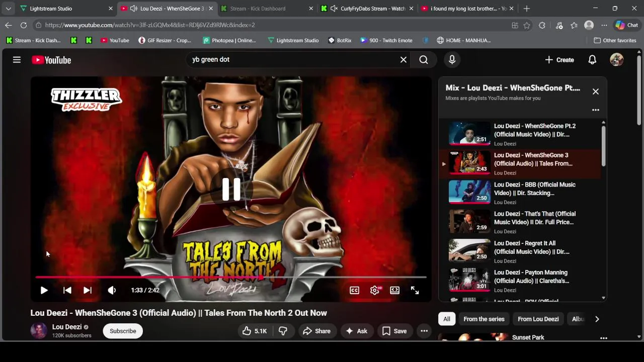Enter fullscreen mode
This screenshot has width=644, height=362.
415,290
